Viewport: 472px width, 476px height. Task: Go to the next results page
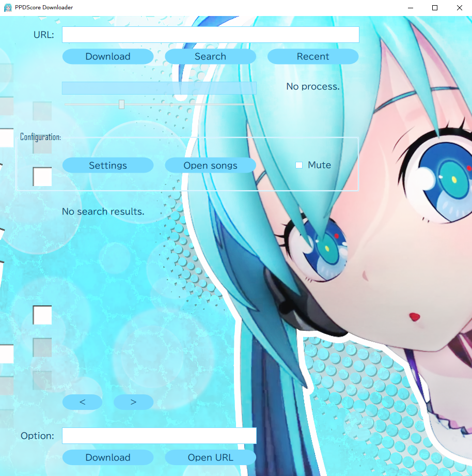point(133,402)
